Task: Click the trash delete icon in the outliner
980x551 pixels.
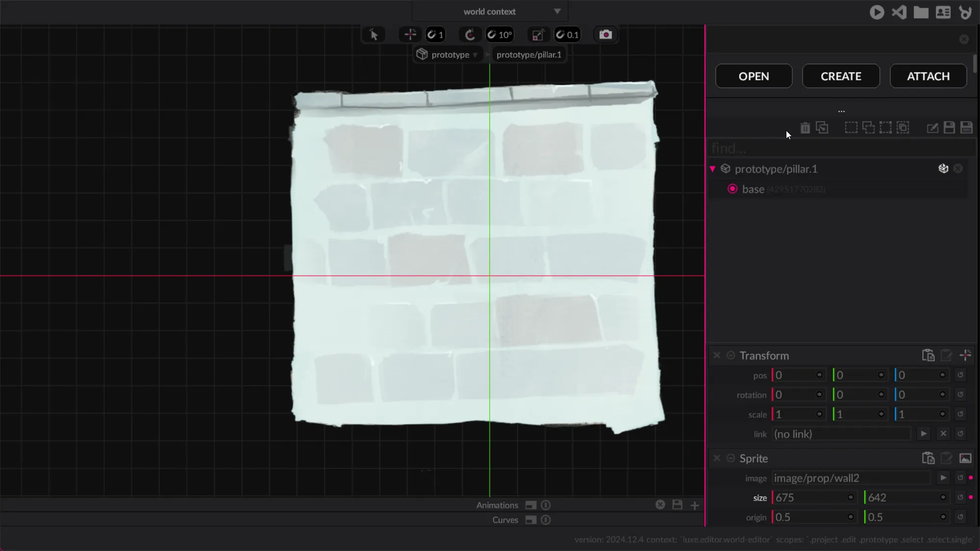Action: coord(805,128)
